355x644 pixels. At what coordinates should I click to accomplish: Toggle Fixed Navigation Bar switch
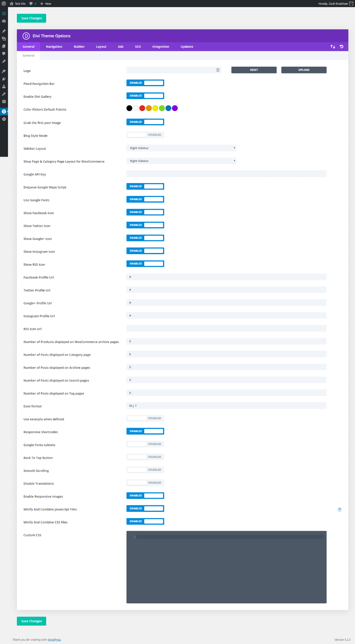145,83
